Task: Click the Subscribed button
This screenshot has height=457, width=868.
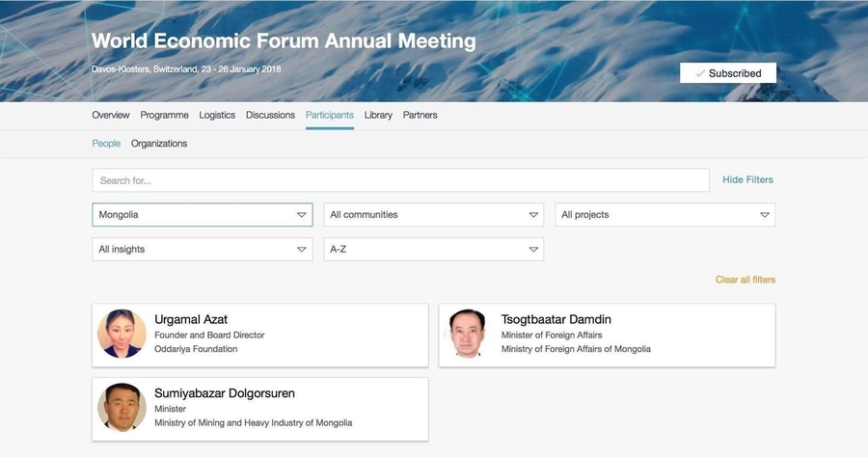Action: pos(727,73)
